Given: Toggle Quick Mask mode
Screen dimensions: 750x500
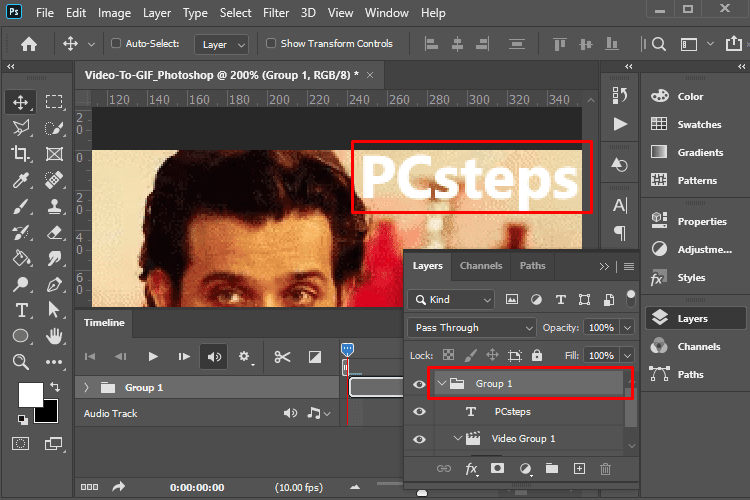Looking at the screenshot, I should tap(20, 444).
